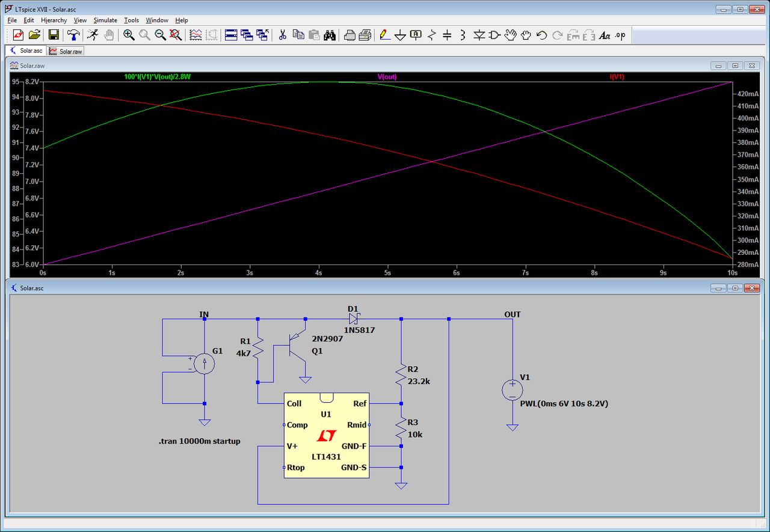Screen dimensions: 770x532
Task: Open the Control Panel hammer icon
Action: (73, 35)
